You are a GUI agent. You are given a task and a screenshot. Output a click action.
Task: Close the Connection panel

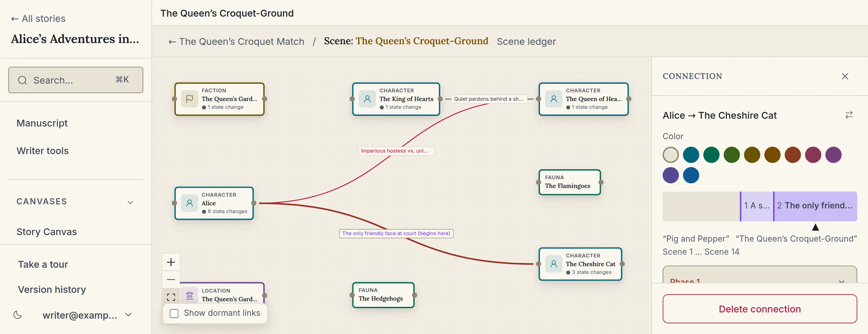click(845, 76)
